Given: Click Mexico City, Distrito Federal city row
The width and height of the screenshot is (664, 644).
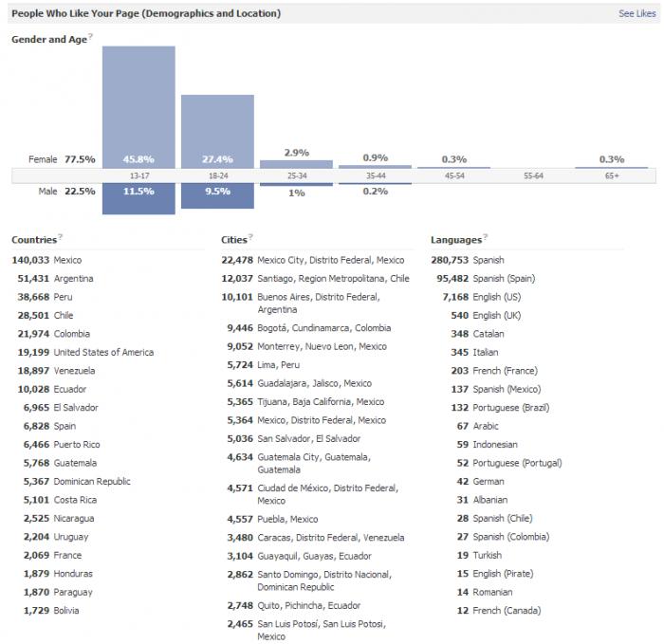Looking at the screenshot, I should coord(313,260).
